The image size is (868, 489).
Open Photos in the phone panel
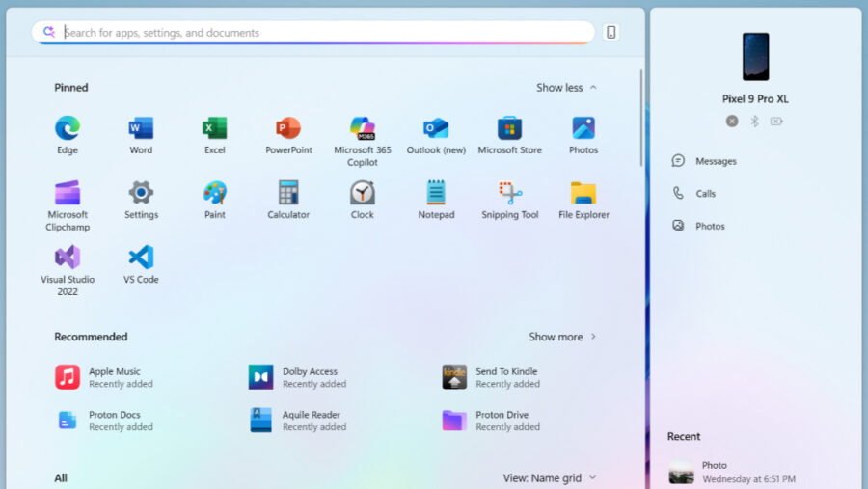click(x=698, y=226)
